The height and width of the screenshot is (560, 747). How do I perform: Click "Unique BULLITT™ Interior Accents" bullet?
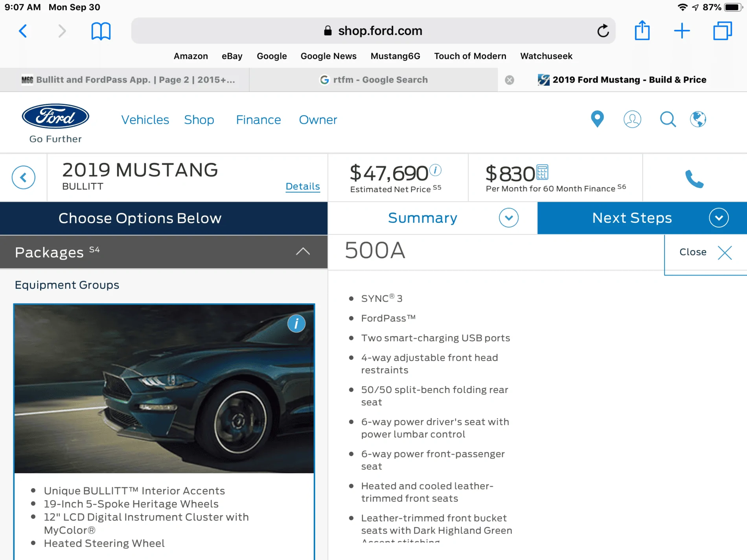coord(134,490)
